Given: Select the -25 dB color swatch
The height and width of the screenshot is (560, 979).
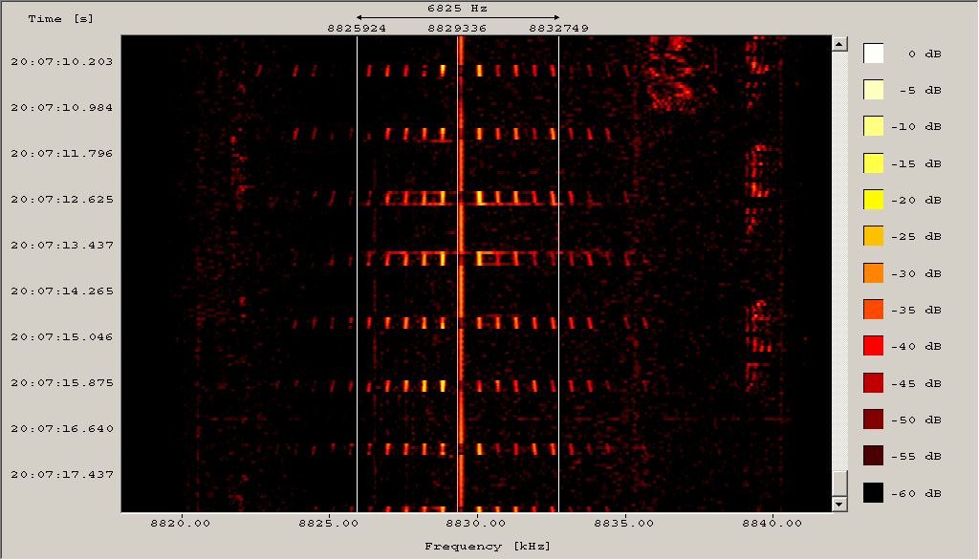Looking at the screenshot, I should coord(874,236).
